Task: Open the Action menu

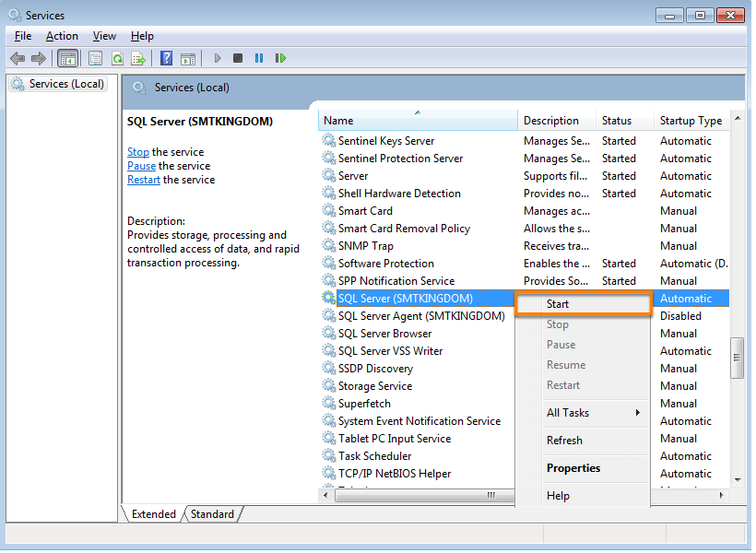Action: pyautogui.click(x=62, y=36)
